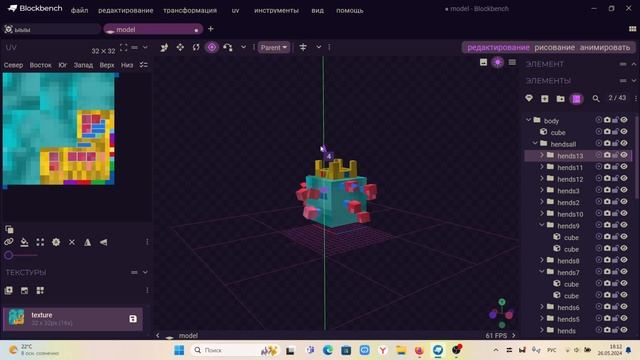The height and width of the screenshot is (360, 640).
Task: Collapse the hends7 group
Action: coord(542,271)
